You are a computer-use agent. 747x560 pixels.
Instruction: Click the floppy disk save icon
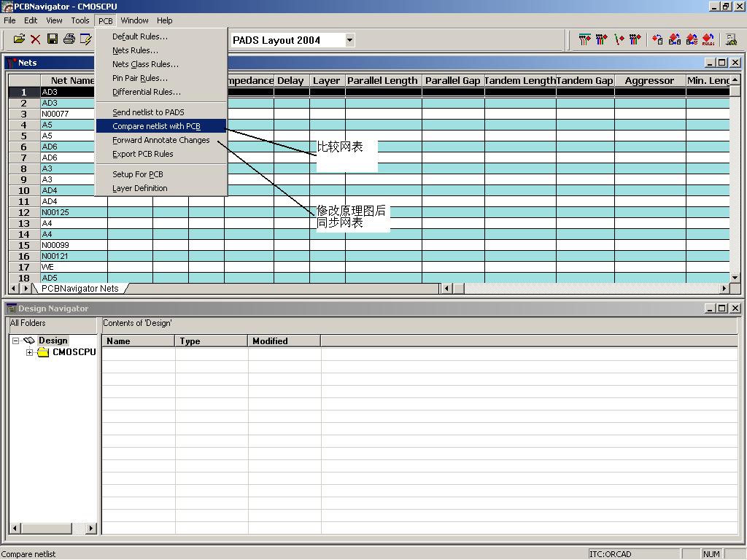click(x=53, y=39)
